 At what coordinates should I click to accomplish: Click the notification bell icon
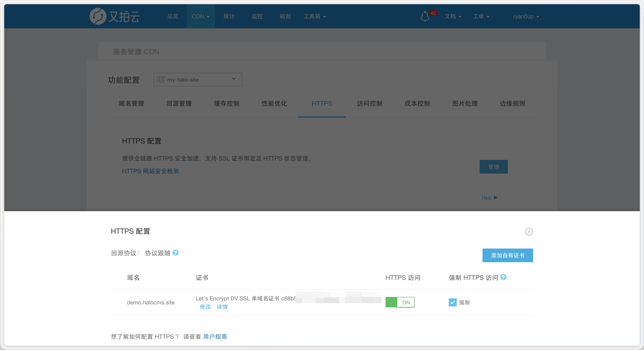click(x=425, y=16)
